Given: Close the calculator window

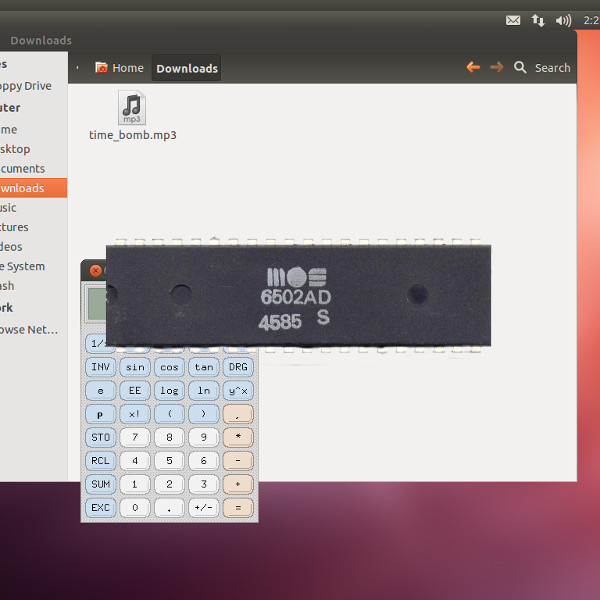Looking at the screenshot, I should (x=96, y=270).
